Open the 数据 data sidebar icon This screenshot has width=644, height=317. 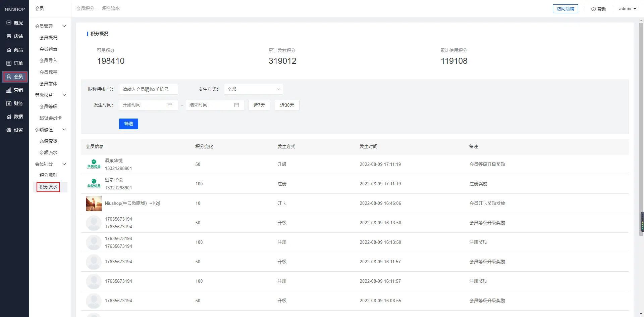point(9,117)
